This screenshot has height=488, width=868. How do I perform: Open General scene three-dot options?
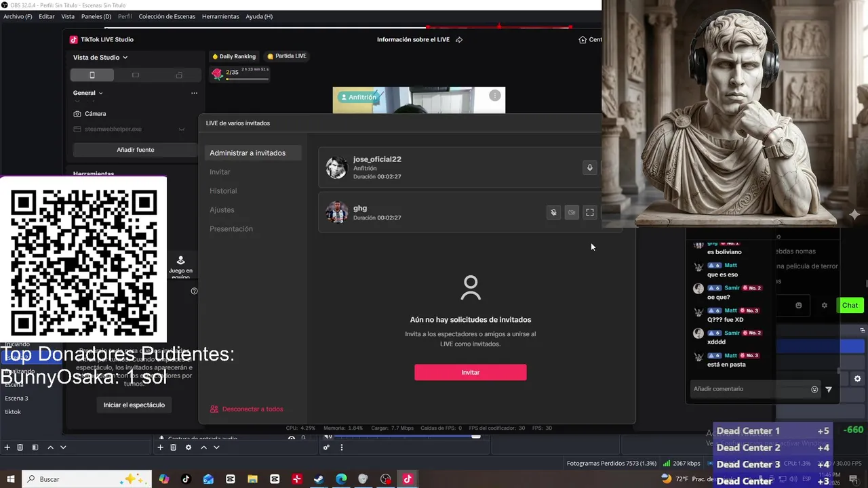[x=194, y=93]
